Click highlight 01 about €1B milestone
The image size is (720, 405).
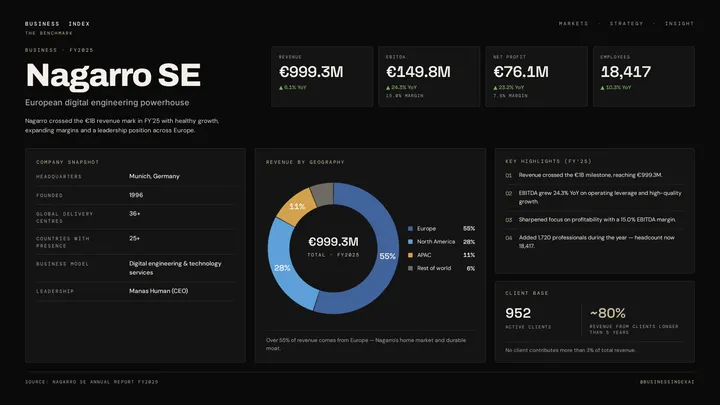[591, 175]
